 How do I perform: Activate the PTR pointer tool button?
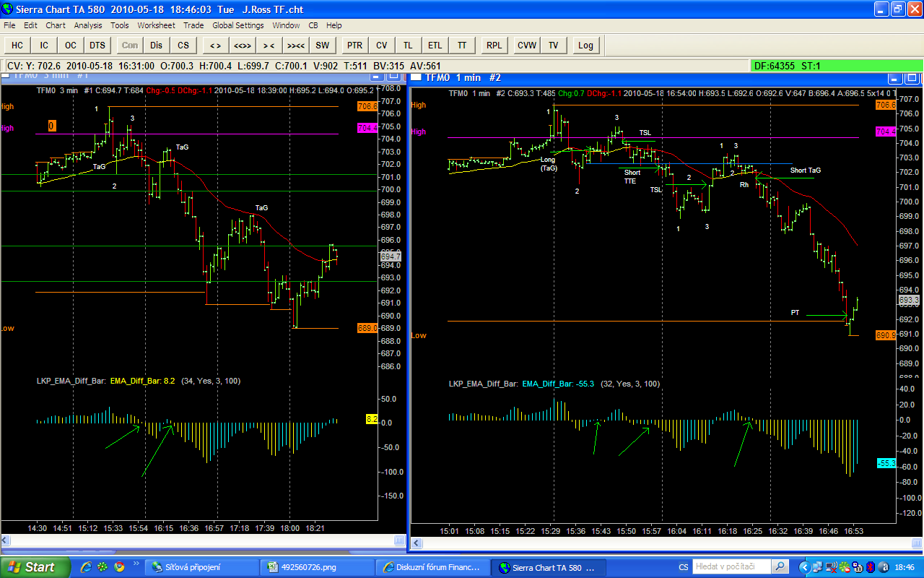(354, 46)
